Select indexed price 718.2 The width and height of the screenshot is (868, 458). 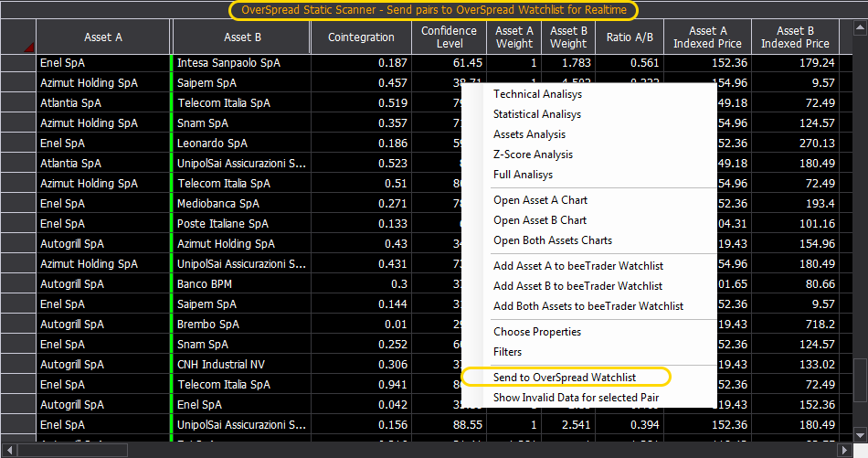point(795,325)
